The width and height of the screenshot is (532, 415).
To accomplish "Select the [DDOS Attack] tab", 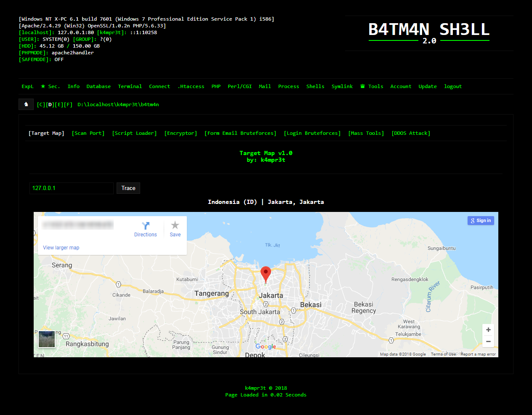I will click(x=411, y=133).
